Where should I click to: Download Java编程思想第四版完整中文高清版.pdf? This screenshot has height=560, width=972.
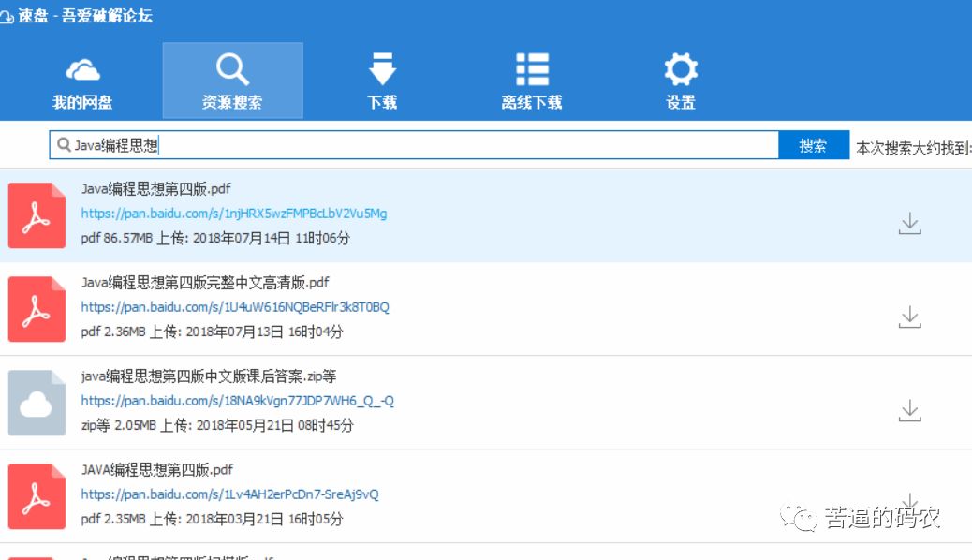909,317
